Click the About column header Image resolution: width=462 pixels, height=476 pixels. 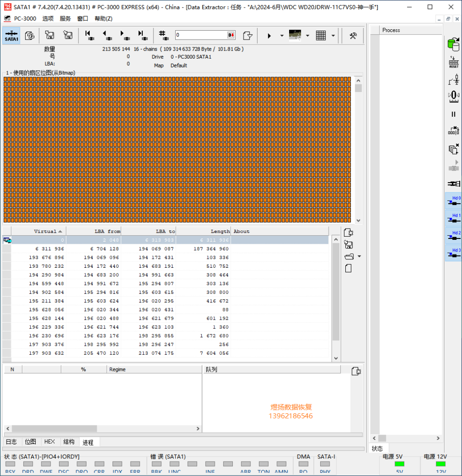pos(279,231)
